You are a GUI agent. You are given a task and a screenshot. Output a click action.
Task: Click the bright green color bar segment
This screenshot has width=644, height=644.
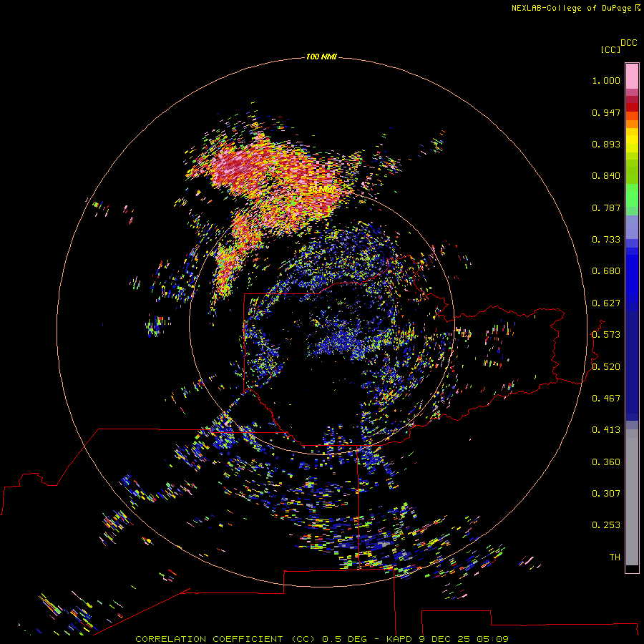[632, 195]
